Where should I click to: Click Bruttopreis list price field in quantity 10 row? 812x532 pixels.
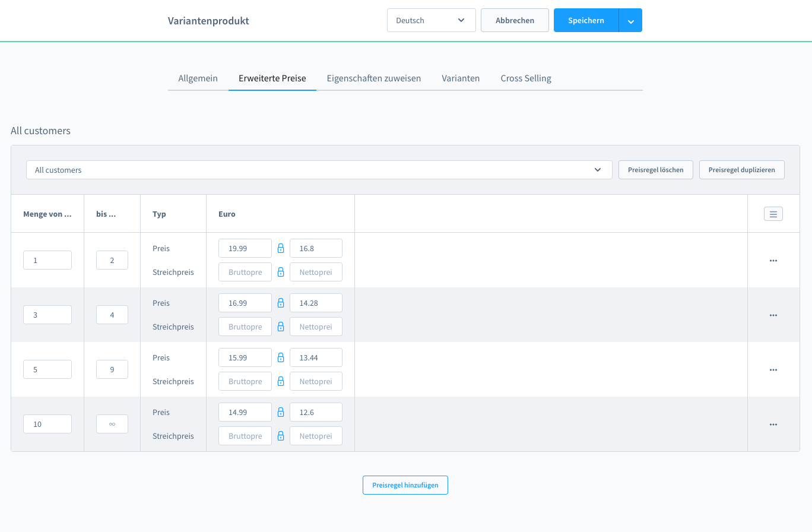(x=245, y=436)
